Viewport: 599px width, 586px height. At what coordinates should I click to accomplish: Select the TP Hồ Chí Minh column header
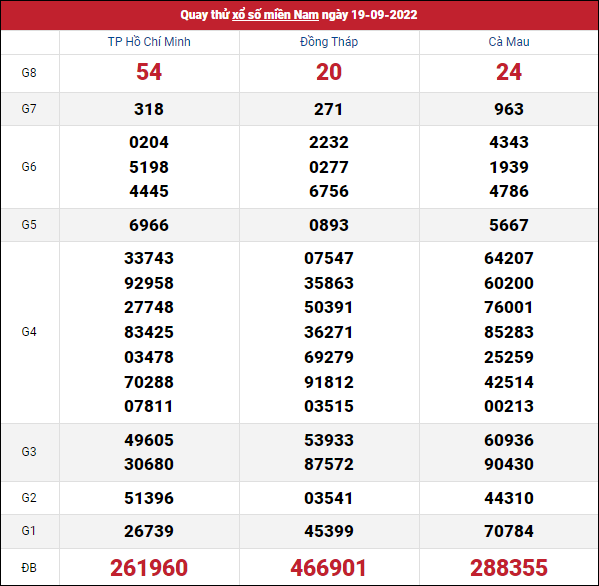[x=149, y=42]
